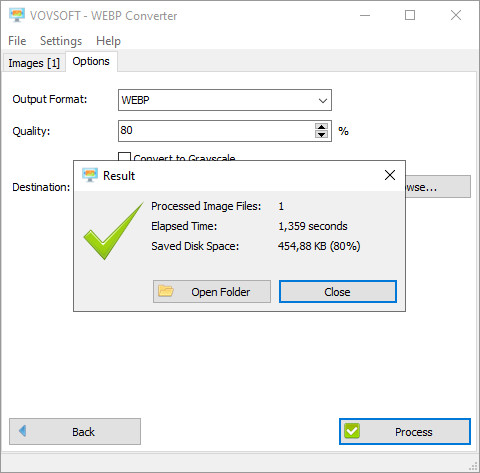Click the Open Folder button
This screenshot has width=480, height=473.
[212, 292]
